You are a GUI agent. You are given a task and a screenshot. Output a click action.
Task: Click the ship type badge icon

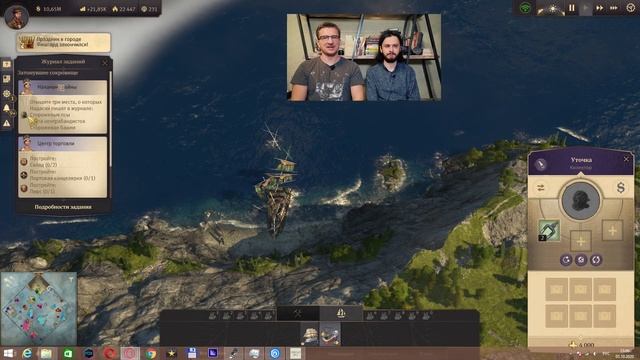point(541,164)
